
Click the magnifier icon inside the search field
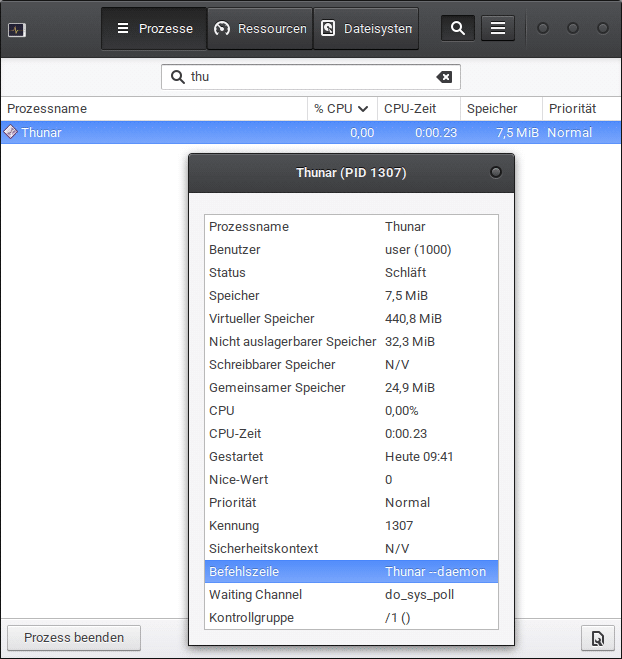(177, 77)
